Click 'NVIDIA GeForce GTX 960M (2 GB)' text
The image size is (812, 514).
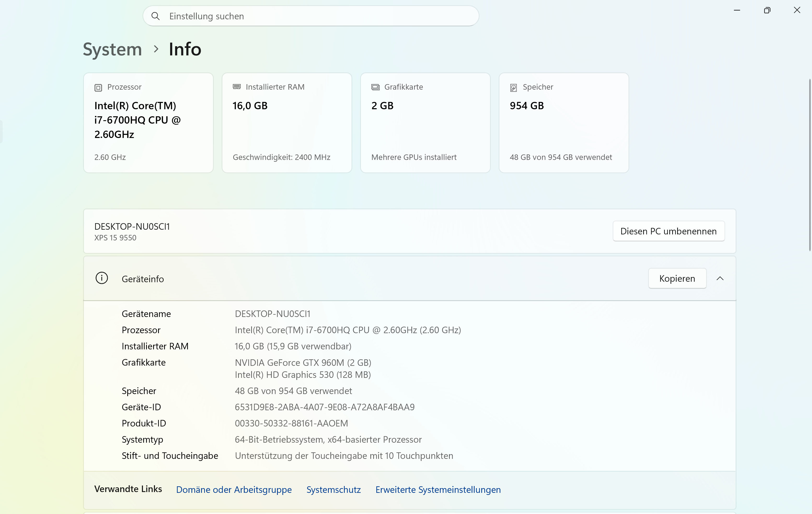[x=303, y=362]
